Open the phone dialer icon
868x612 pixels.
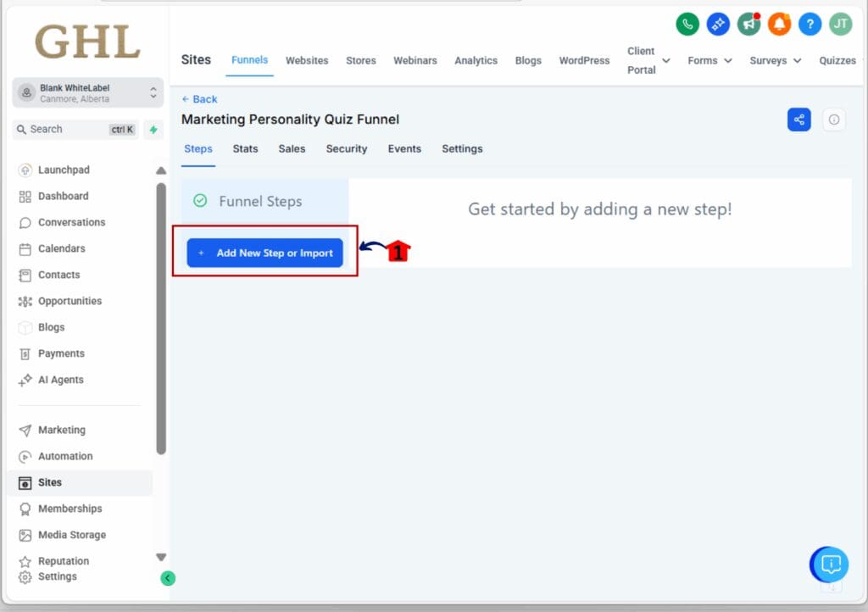tap(687, 24)
